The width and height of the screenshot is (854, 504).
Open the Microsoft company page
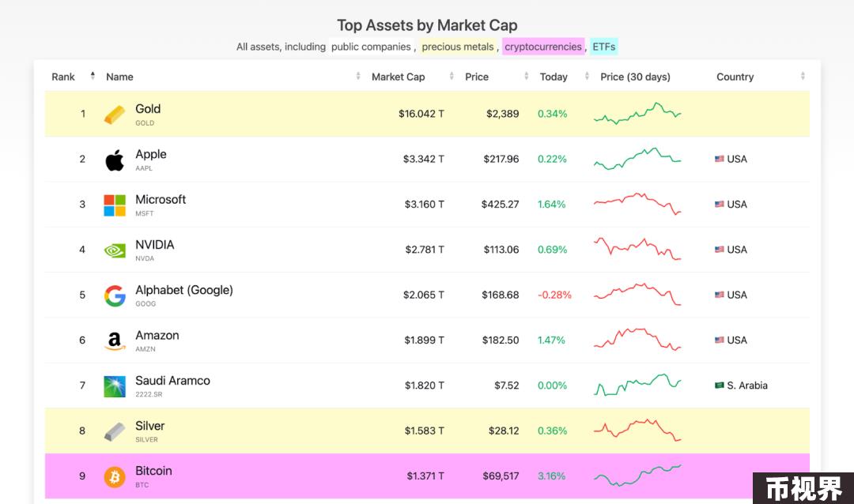[161, 199]
